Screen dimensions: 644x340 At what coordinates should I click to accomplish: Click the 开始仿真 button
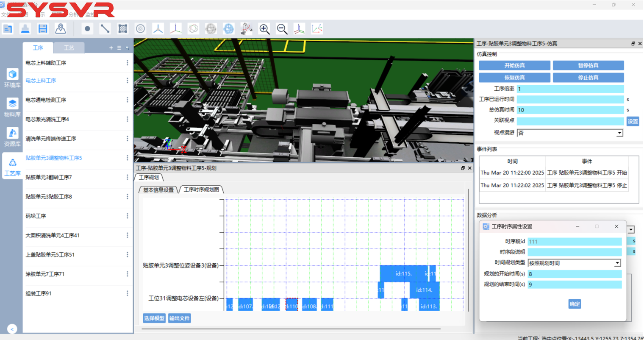pos(515,65)
